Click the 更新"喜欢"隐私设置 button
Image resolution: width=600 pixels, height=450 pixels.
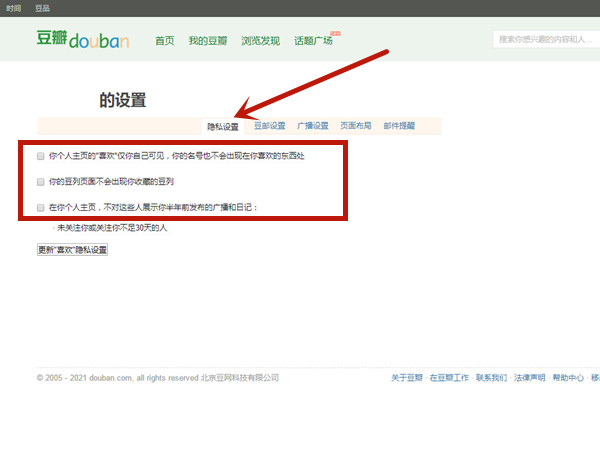[72, 250]
